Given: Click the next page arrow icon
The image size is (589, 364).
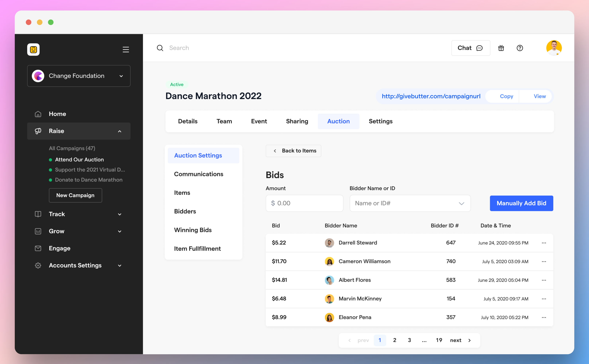Looking at the screenshot, I should [x=469, y=340].
